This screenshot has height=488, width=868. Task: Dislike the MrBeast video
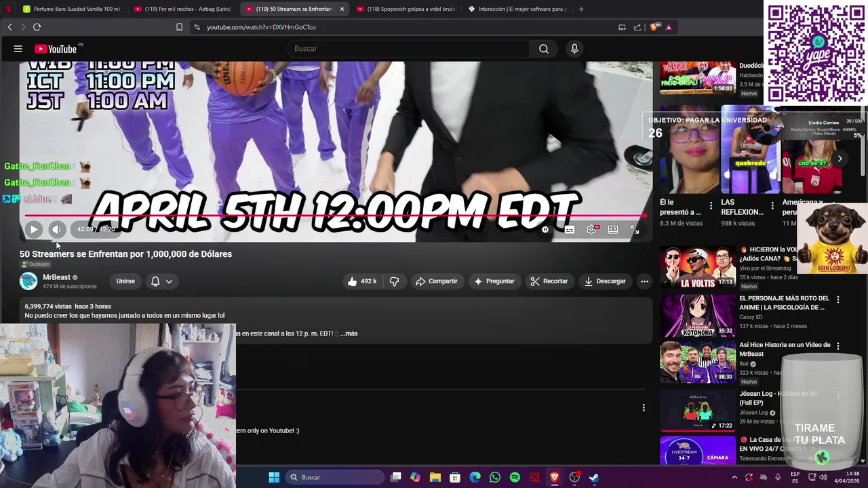[x=394, y=281]
